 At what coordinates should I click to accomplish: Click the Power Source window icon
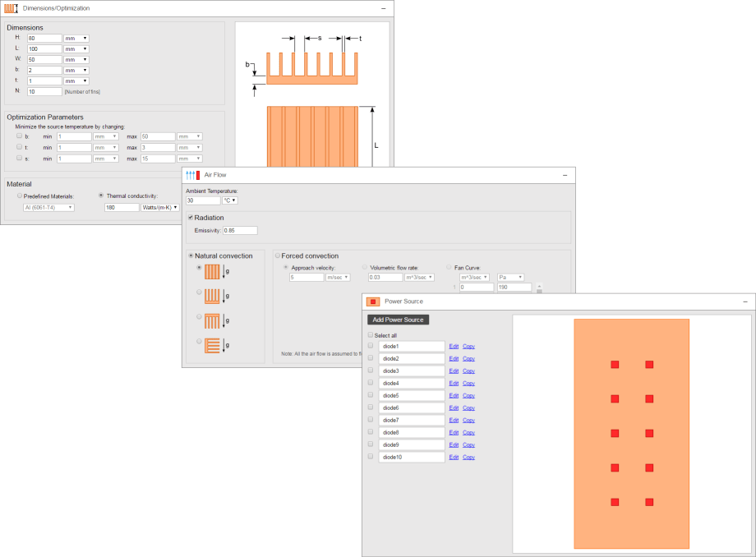(375, 301)
